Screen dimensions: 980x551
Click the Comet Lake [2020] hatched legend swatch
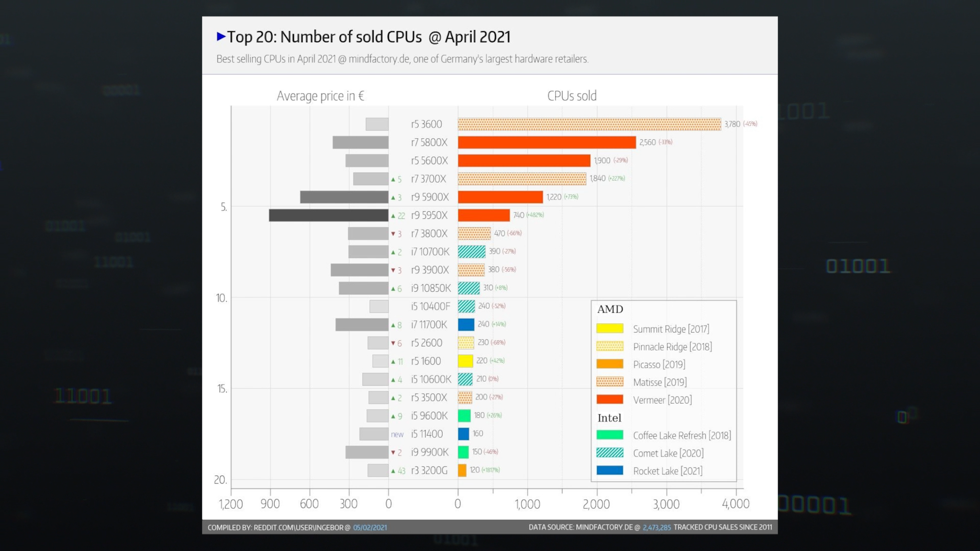coord(610,452)
